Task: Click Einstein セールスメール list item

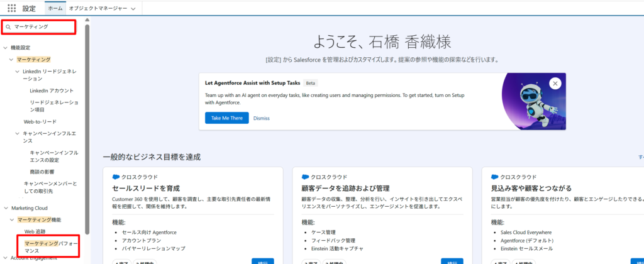Action: [x=526, y=248]
